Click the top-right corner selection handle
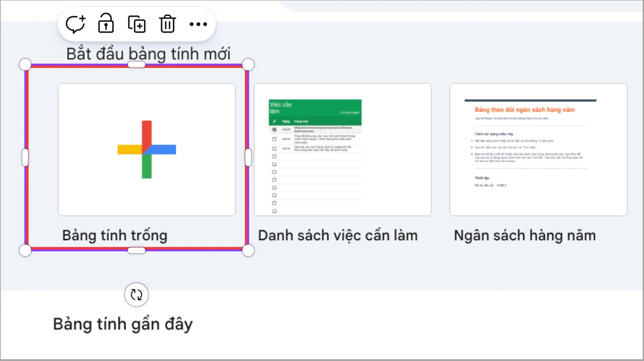The height and width of the screenshot is (361, 644). click(248, 64)
